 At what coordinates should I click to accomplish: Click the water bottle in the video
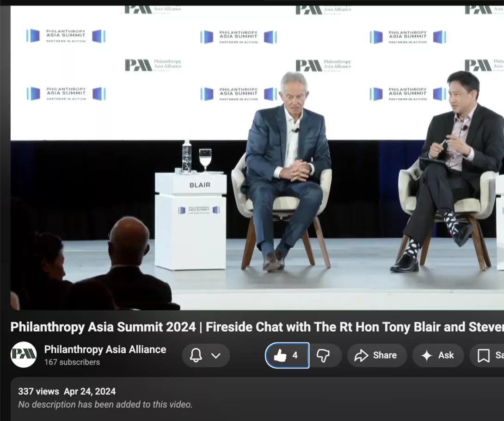point(187,156)
